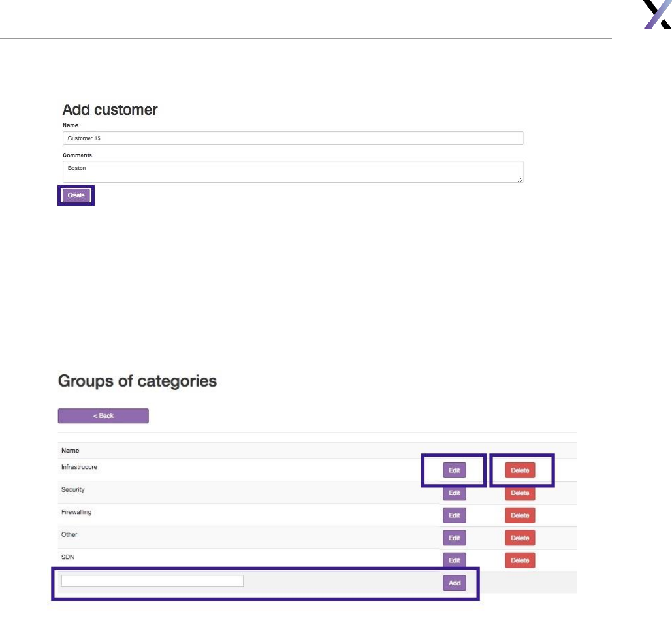This screenshot has height=631, width=672.
Task: Focus the customer Name input field
Action: pyautogui.click(x=293, y=138)
